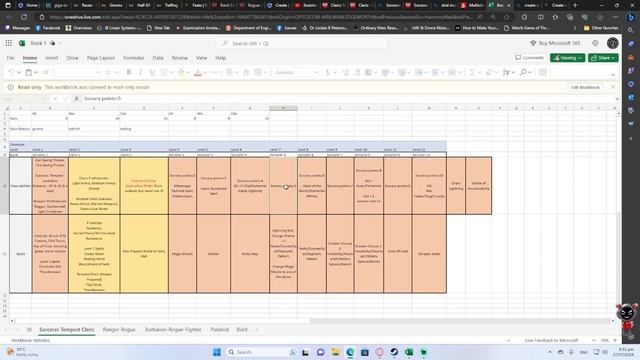Open the Help ribbon tab

pyautogui.click(x=220, y=58)
